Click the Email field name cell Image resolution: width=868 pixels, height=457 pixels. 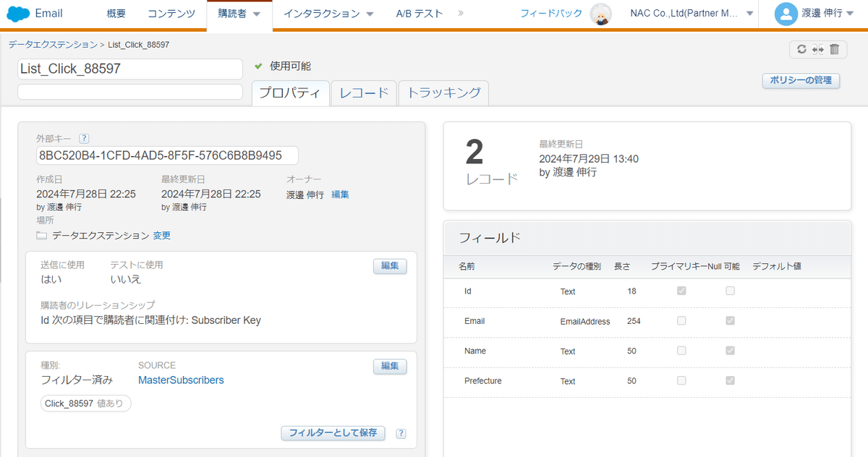coord(475,321)
